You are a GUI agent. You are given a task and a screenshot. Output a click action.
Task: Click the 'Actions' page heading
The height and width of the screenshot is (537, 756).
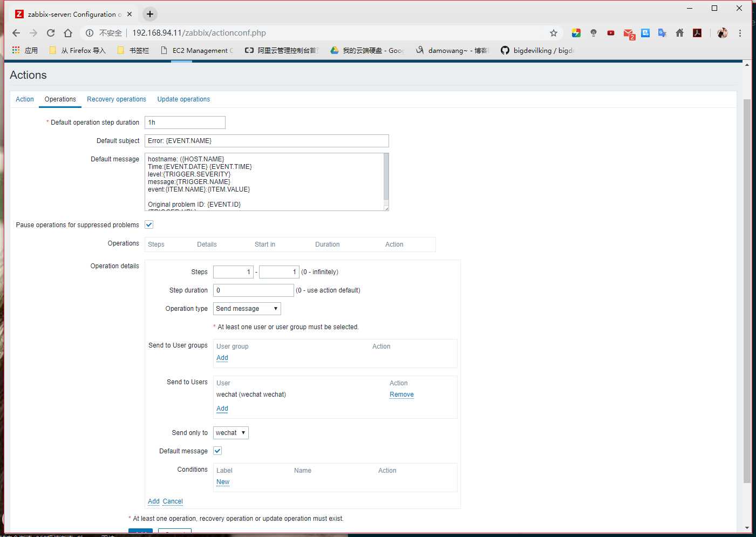[x=28, y=75]
